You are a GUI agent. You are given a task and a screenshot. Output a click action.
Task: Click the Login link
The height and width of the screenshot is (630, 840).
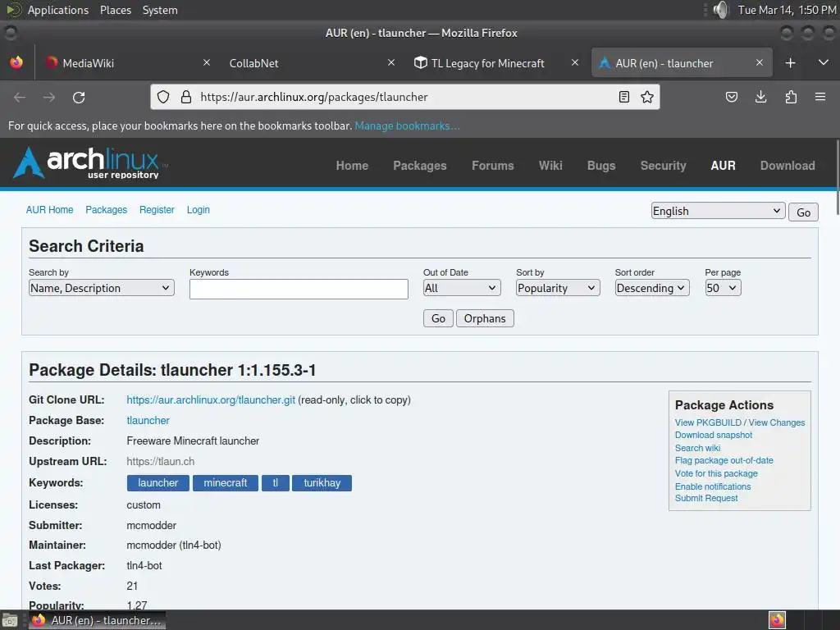(199, 210)
